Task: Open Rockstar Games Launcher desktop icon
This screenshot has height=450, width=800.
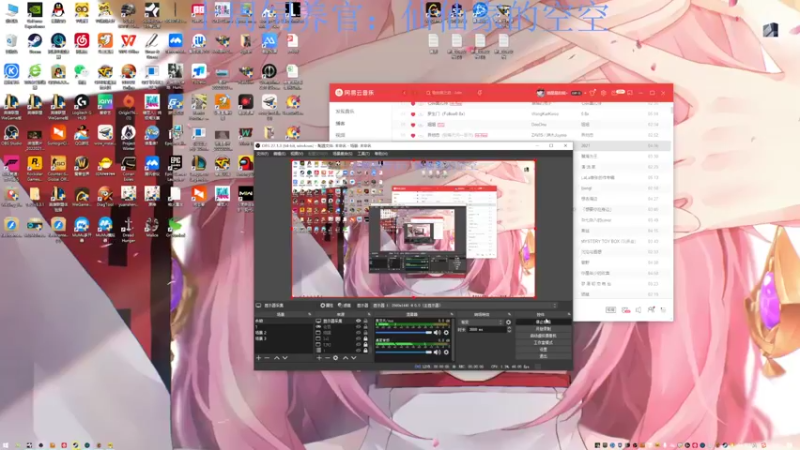Action: click(35, 167)
